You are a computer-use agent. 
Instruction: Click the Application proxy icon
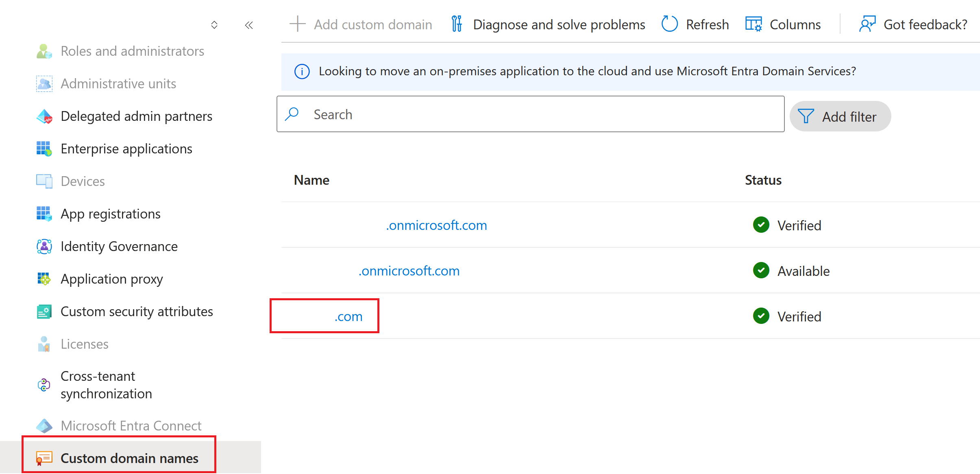click(x=44, y=279)
